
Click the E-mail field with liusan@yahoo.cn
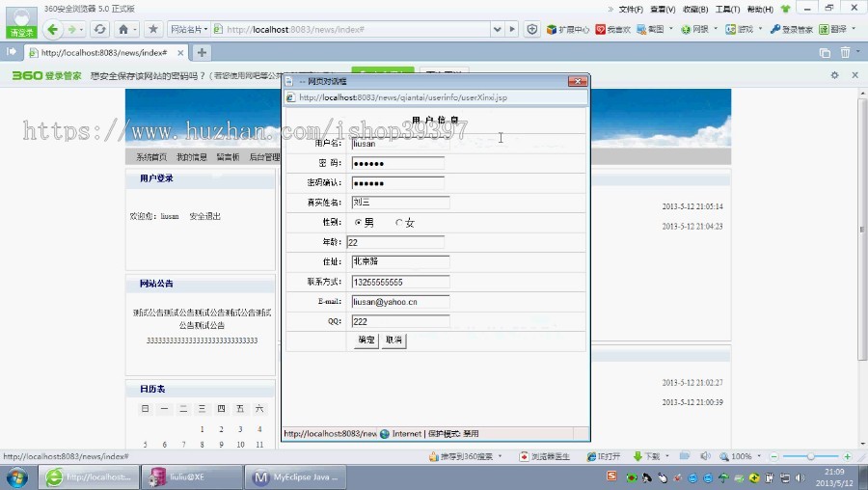click(399, 302)
